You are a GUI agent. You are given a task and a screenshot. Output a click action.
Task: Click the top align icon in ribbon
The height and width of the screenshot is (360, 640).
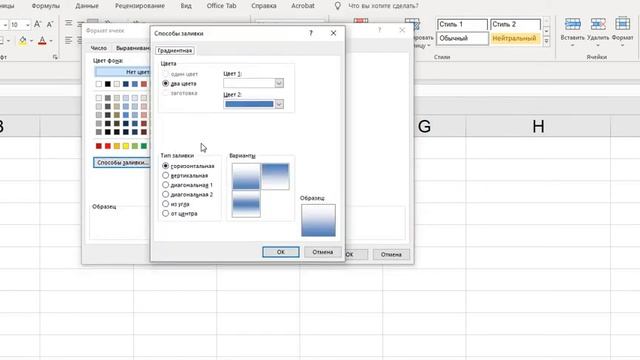[x=69, y=23]
